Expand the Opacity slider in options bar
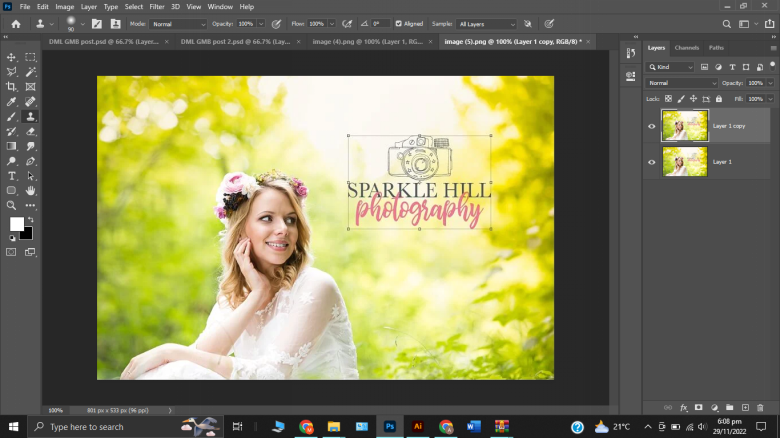 (x=261, y=24)
